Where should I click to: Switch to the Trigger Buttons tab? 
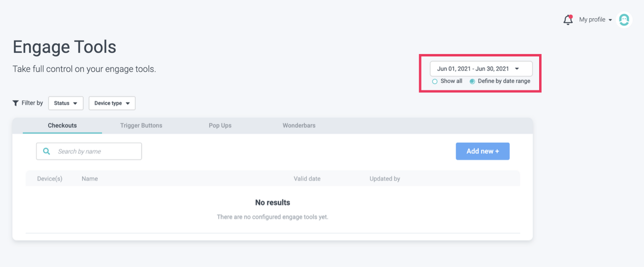[x=141, y=126]
